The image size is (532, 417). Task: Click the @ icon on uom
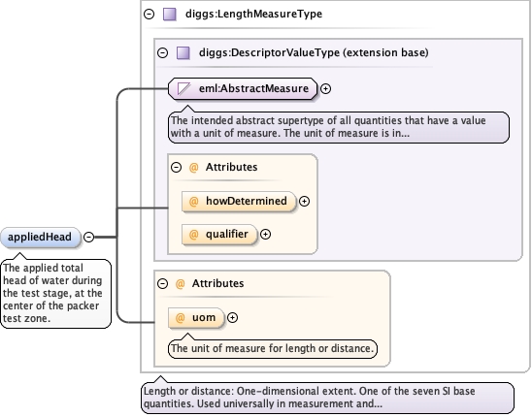pos(180,318)
